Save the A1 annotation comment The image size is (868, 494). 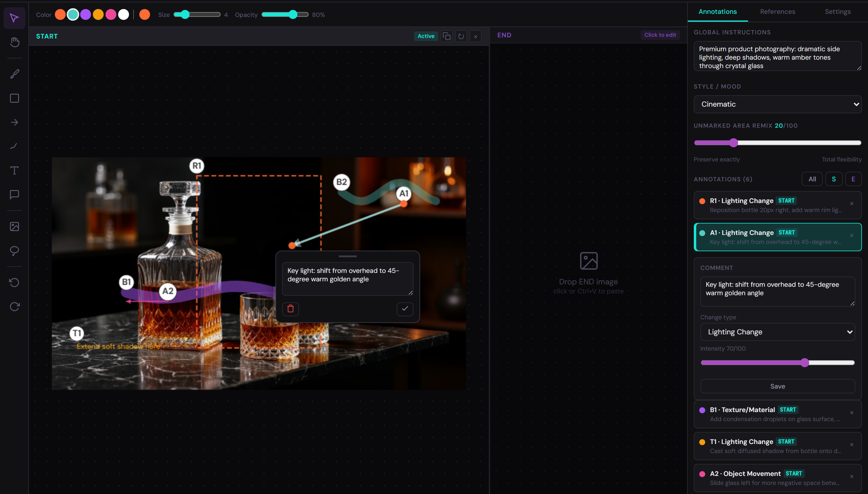[x=777, y=386]
